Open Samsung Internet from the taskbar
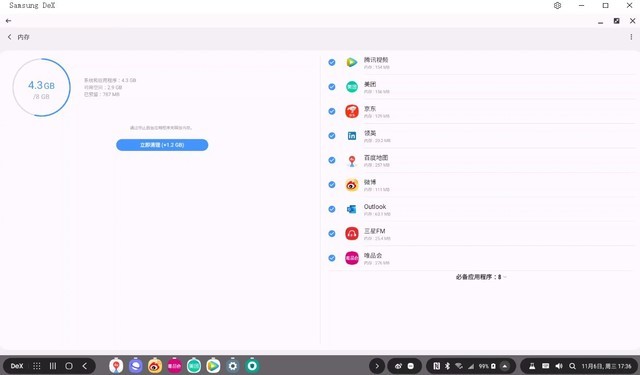This screenshot has width=640, height=375. pos(136,366)
